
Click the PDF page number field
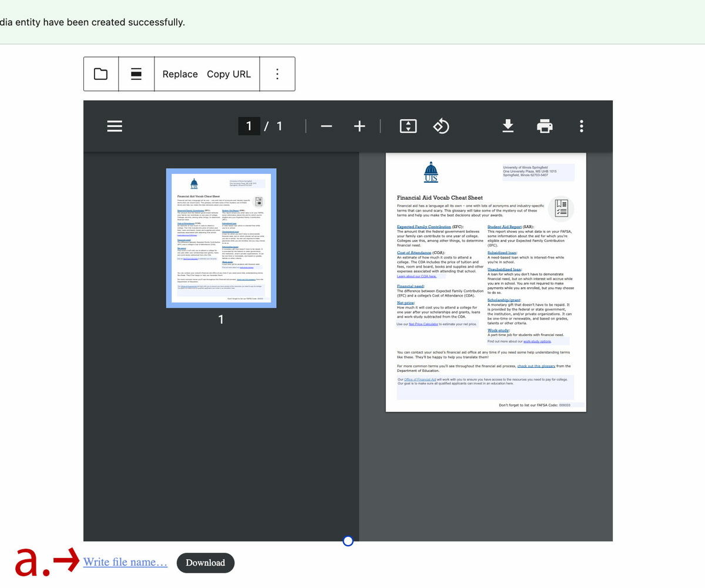(x=249, y=126)
